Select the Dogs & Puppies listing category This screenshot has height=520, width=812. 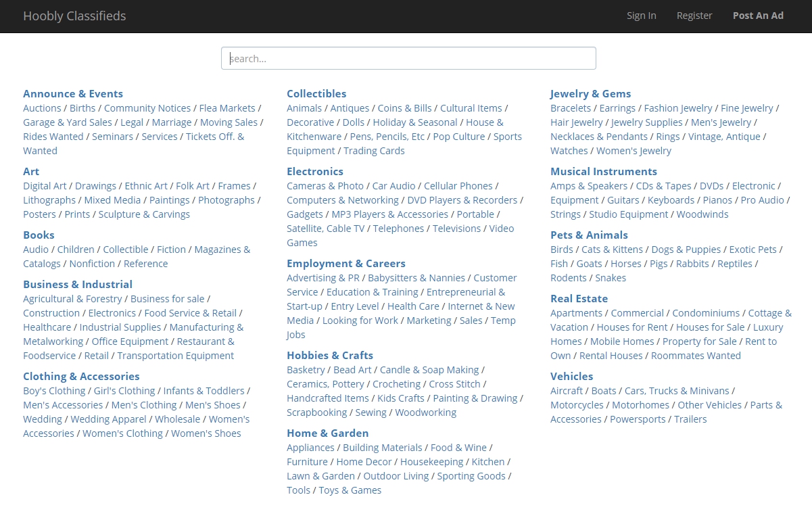686,250
